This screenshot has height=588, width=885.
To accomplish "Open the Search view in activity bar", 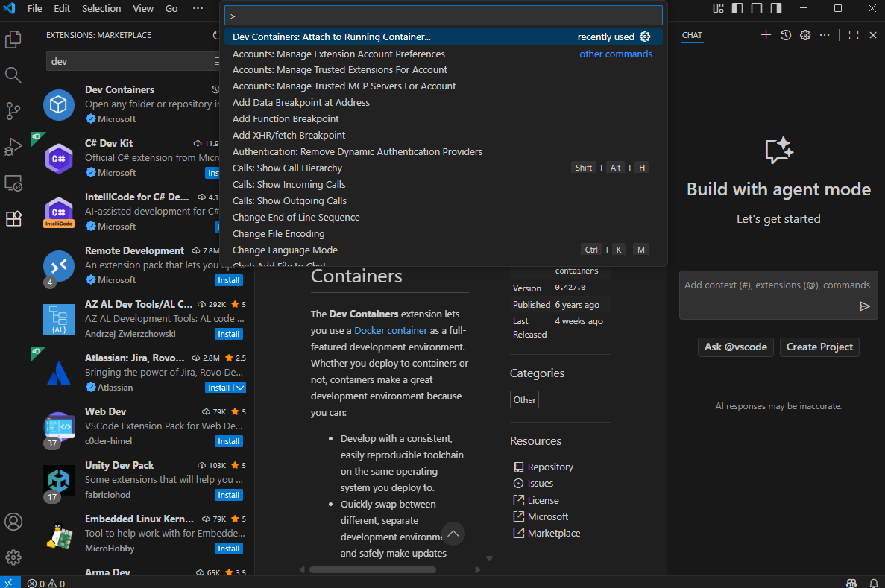I will pyautogui.click(x=13, y=75).
